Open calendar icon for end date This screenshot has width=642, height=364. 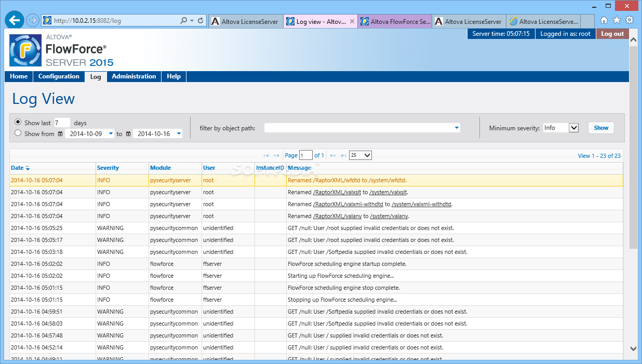(128, 134)
